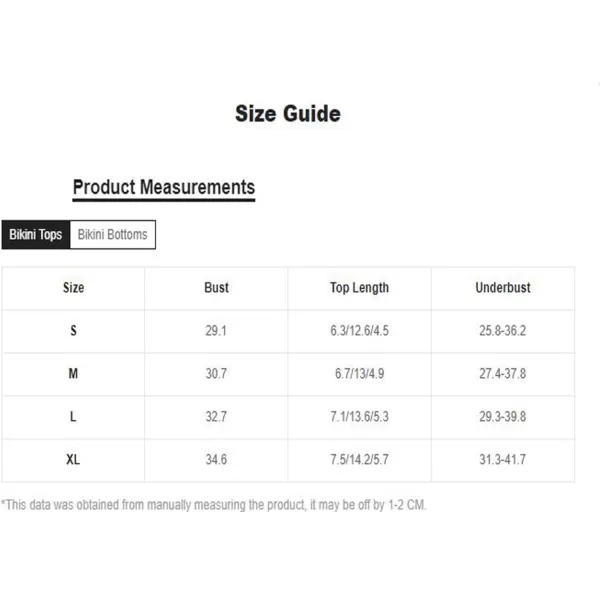Select the M size row label

point(73,373)
